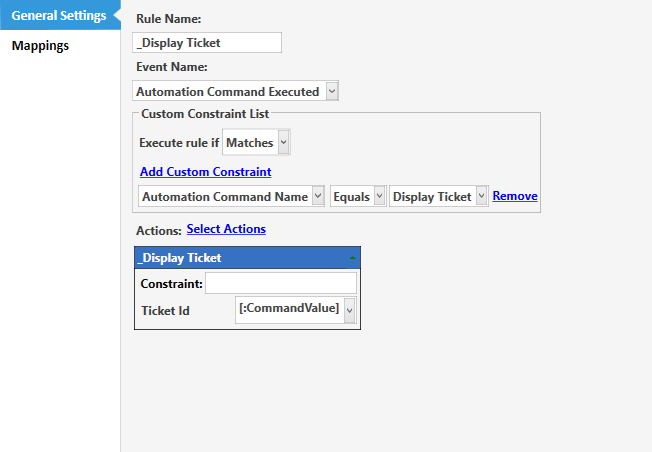This screenshot has height=452, width=652.
Task: Open the Mappings tab
Action: [40, 45]
